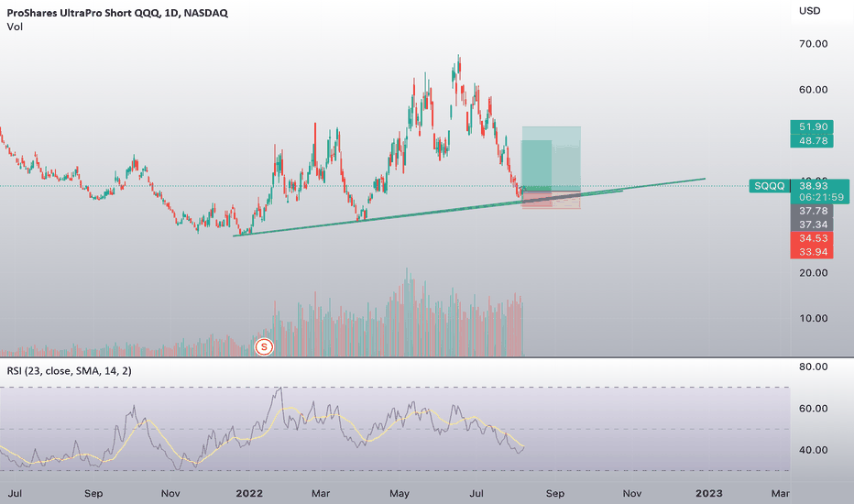Click the 38.93 current price label
The image size is (854, 504).
[814, 186]
